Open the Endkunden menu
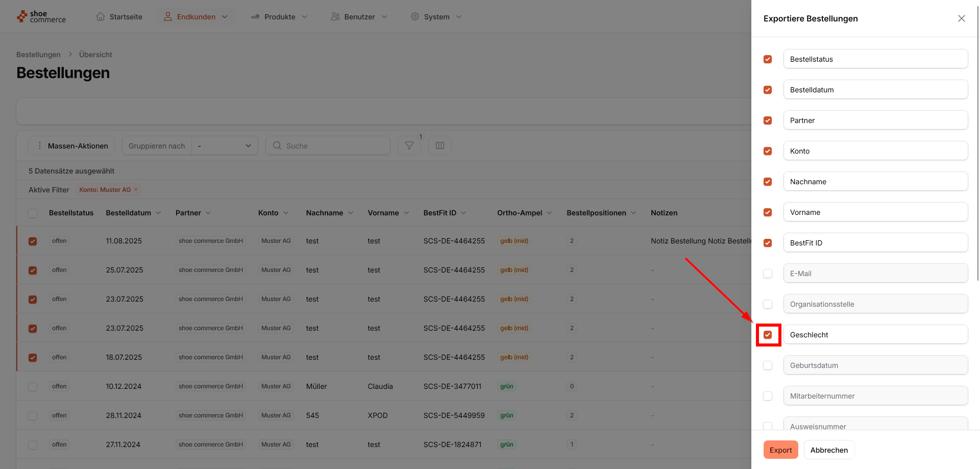 196,17
